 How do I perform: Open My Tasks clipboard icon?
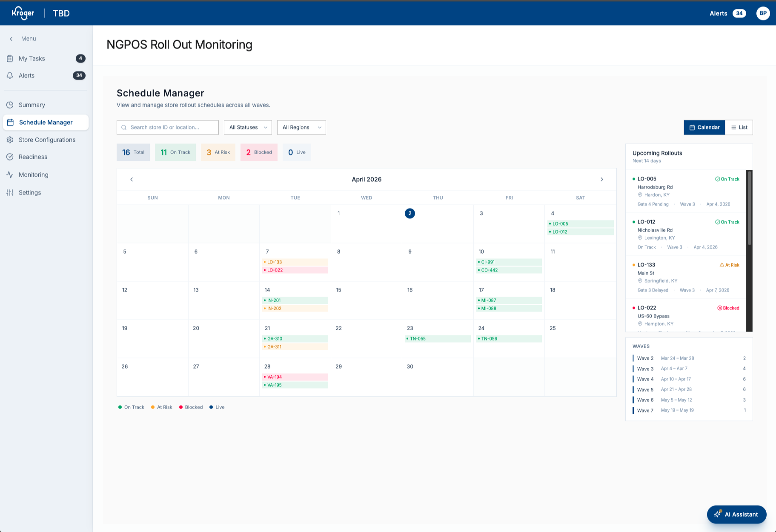(10, 58)
